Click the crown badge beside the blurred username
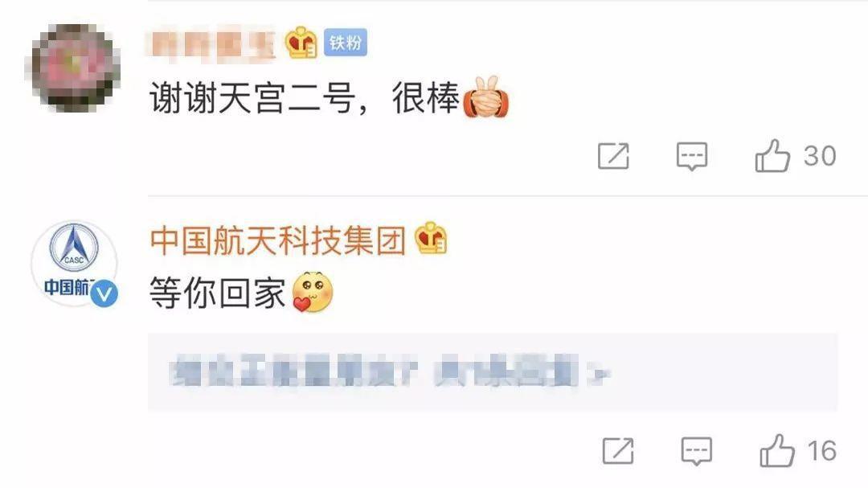Image resolution: width=868 pixels, height=488 pixels. coord(301,42)
